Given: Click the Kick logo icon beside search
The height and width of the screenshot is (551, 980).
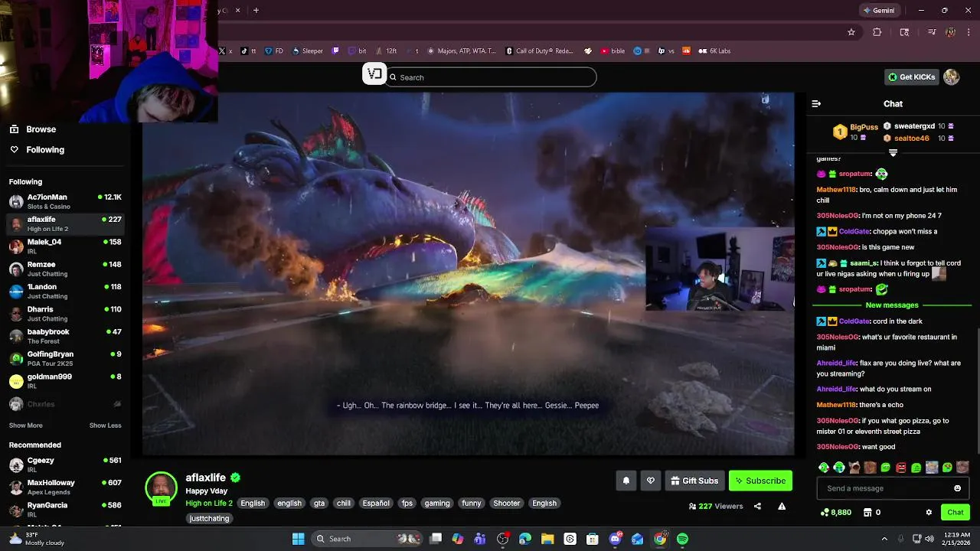Looking at the screenshot, I should click(x=374, y=74).
